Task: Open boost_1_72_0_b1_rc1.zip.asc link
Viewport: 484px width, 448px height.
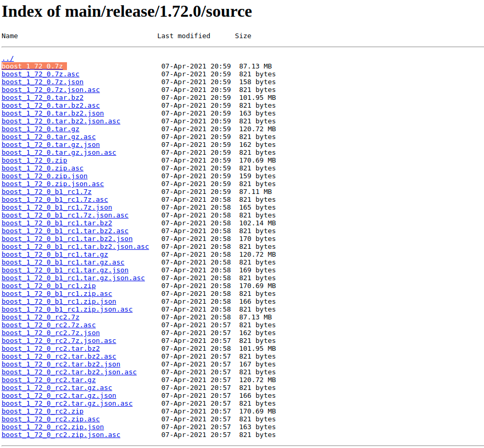Action: (x=57, y=294)
